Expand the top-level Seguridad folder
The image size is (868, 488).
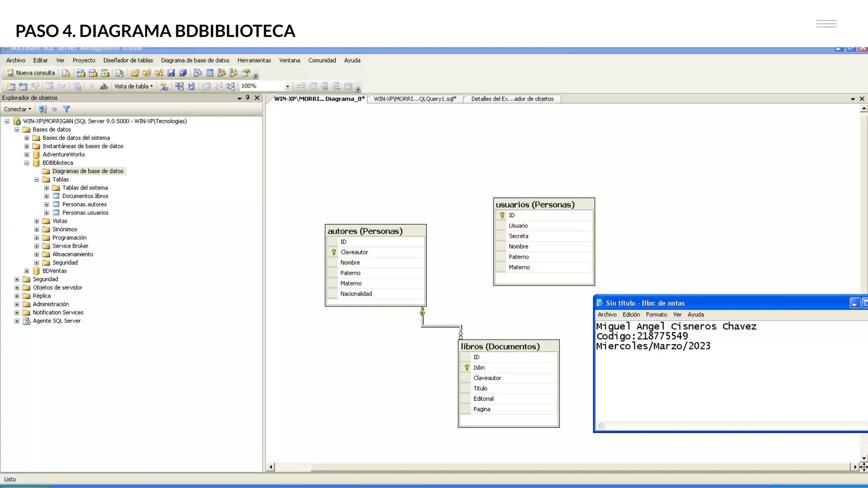click(x=17, y=279)
